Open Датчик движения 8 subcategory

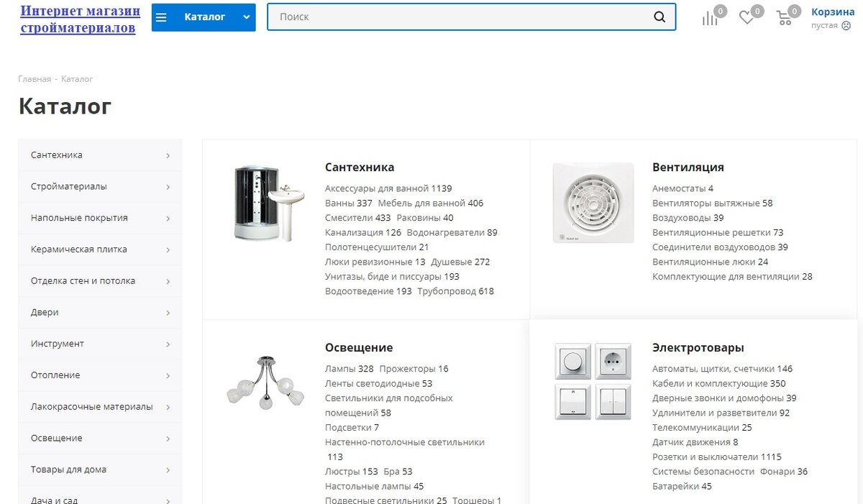click(x=695, y=442)
